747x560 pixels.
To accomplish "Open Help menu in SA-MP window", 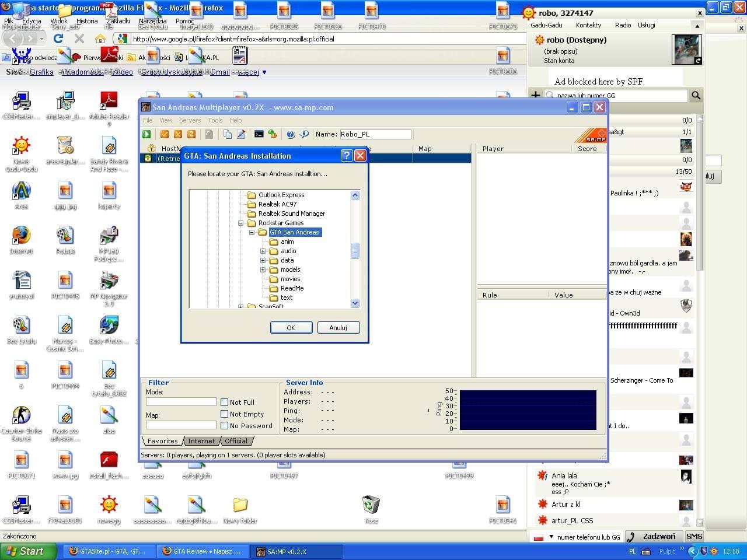I will pyautogui.click(x=236, y=120).
